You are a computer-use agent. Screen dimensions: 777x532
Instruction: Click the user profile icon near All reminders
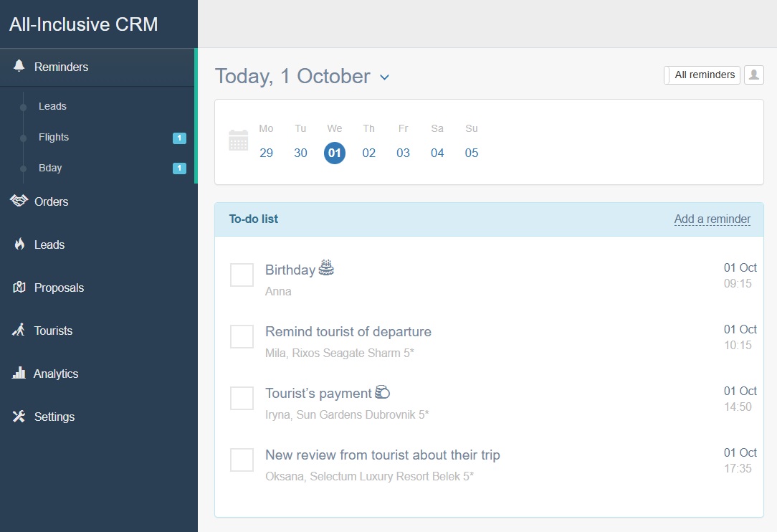point(753,75)
